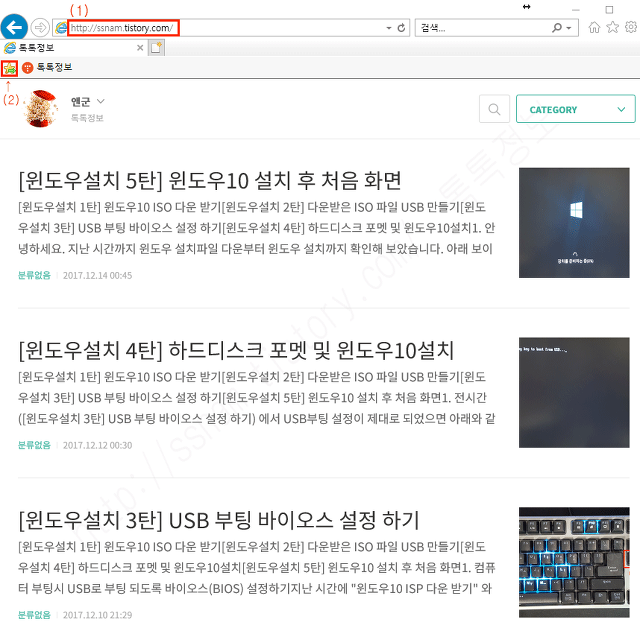Open the Tools gear icon
640x631 pixels.
tap(631, 27)
